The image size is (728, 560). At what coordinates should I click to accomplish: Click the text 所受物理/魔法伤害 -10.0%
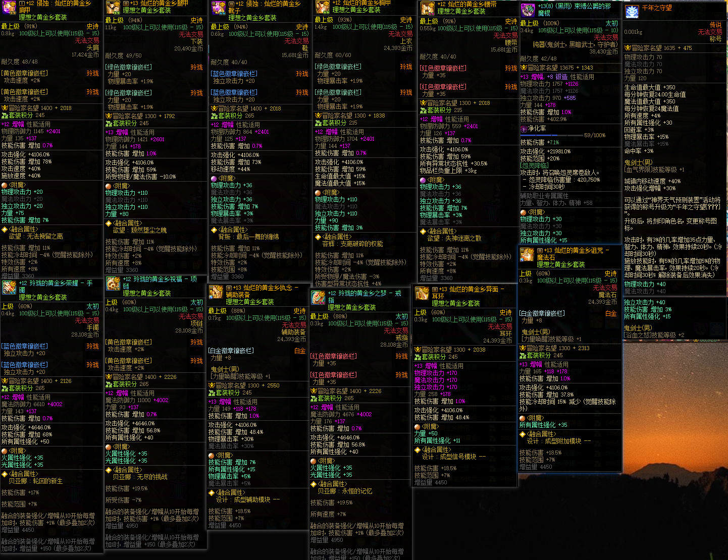tap(140, 177)
